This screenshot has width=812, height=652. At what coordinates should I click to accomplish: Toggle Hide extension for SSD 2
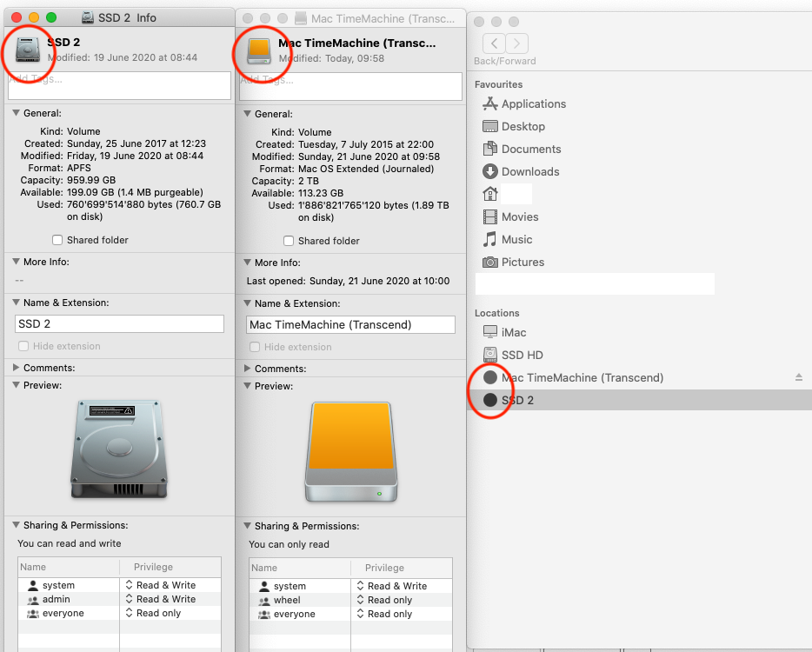(x=22, y=346)
